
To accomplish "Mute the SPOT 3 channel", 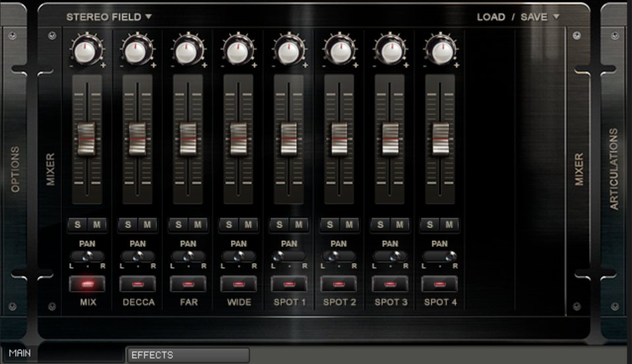I will 399,225.
